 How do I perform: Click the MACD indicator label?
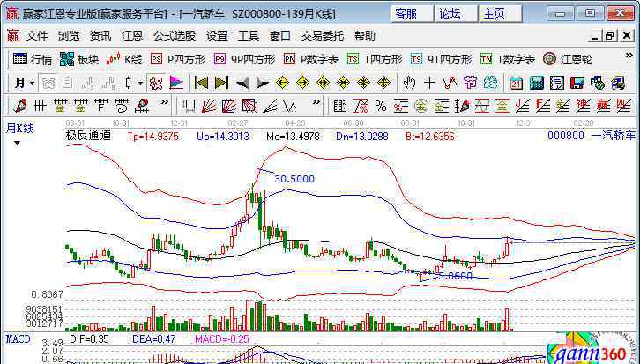pyautogui.click(x=18, y=339)
